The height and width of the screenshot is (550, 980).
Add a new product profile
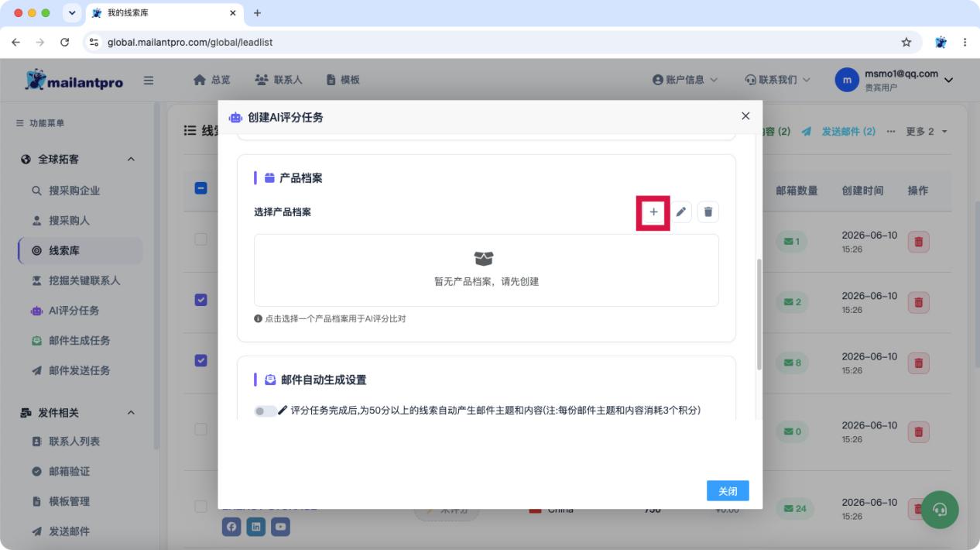653,212
